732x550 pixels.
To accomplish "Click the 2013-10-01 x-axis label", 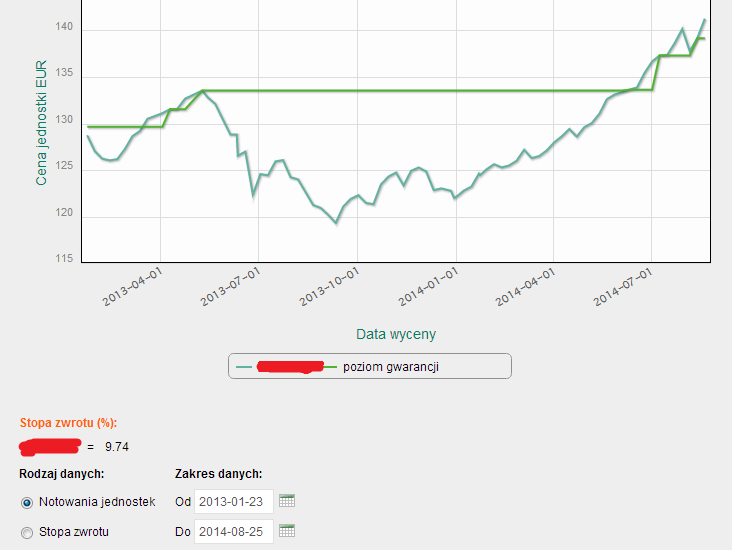I will (330, 286).
